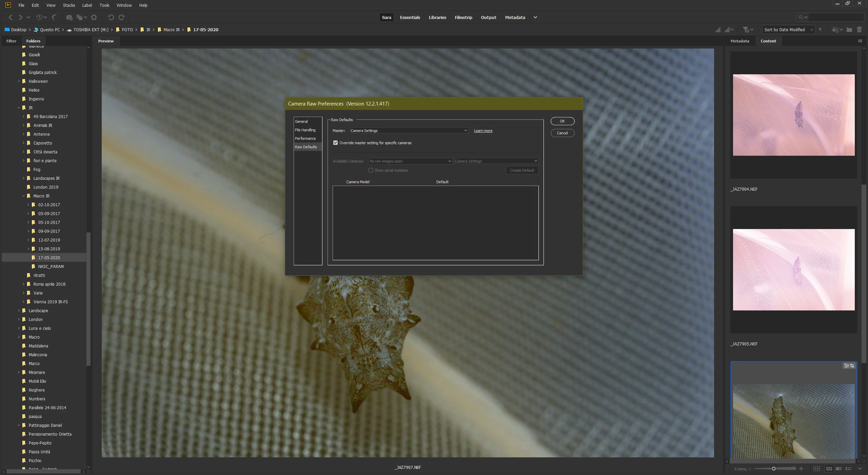Collapse the Macro IR folder tree

(23, 196)
